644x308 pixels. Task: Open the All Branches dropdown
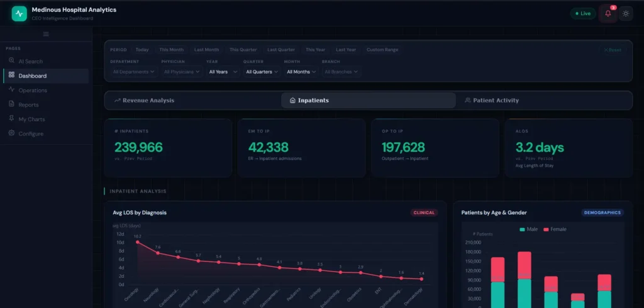click(341, 72)
